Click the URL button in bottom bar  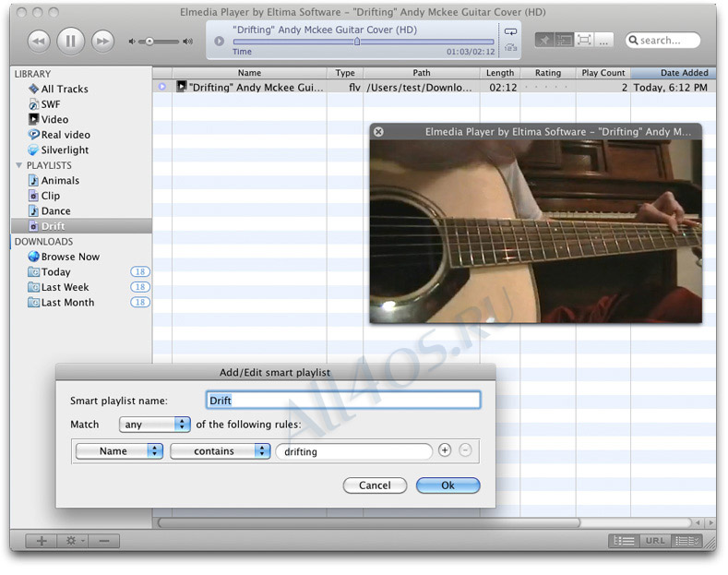tap(655, 541)
